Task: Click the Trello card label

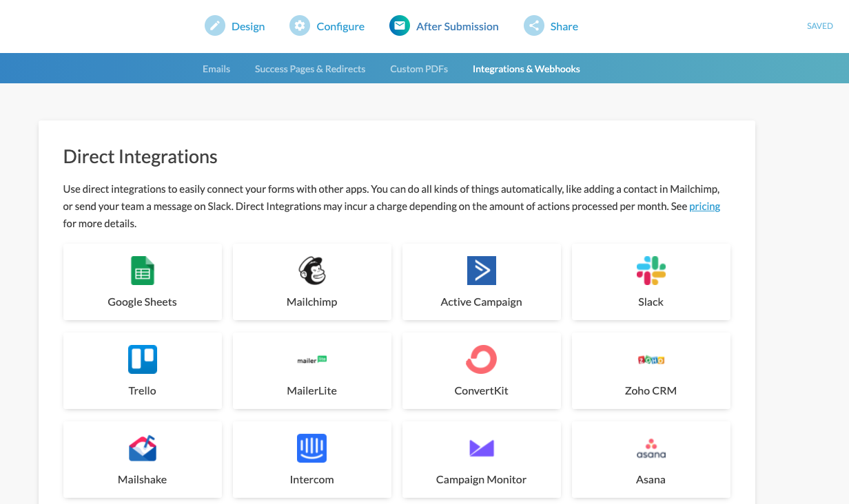Action: 143,390
